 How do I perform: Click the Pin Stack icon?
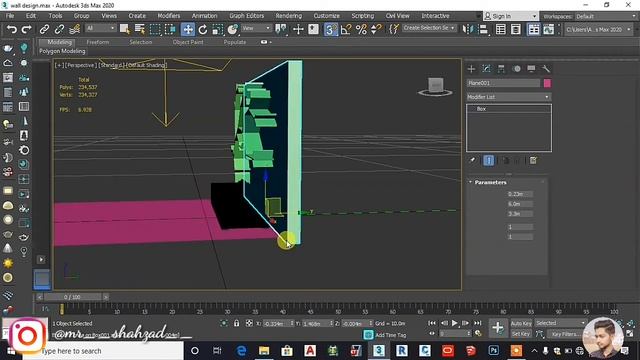pyautogui.click(x=472, y=160)
